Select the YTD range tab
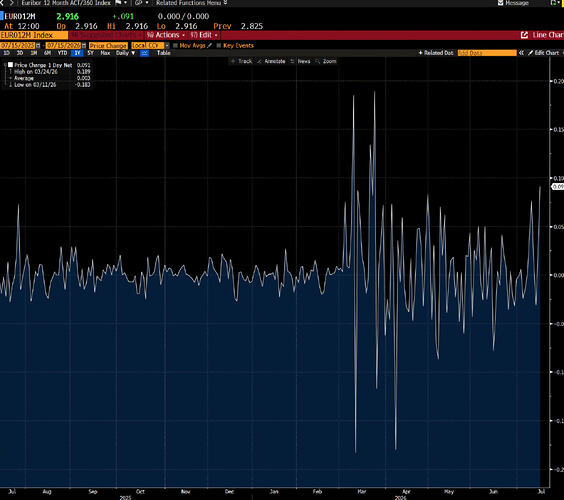The image size is (564, 500). pos(62,53)
